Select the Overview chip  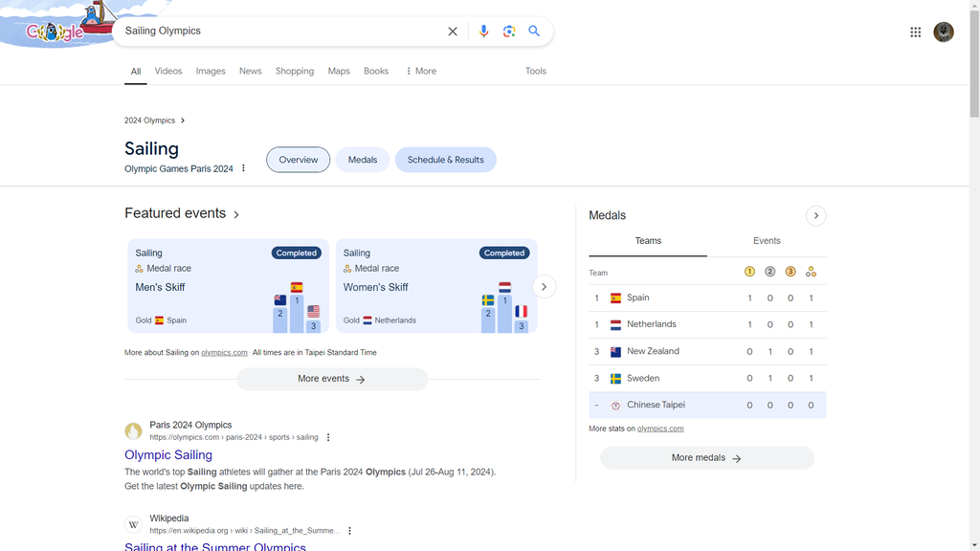click(299, 160)
